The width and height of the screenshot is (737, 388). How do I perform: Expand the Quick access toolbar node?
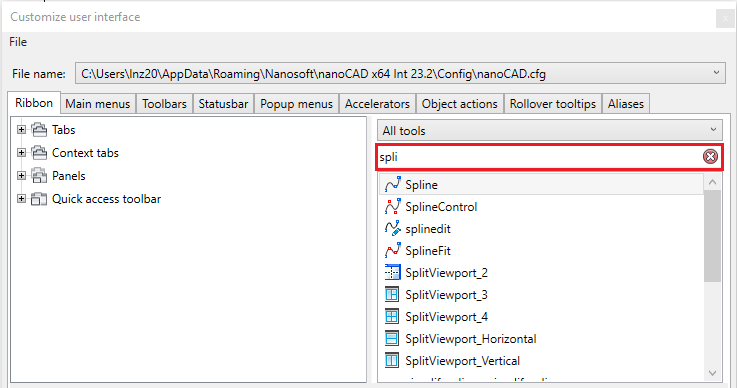tap(21, 198)
